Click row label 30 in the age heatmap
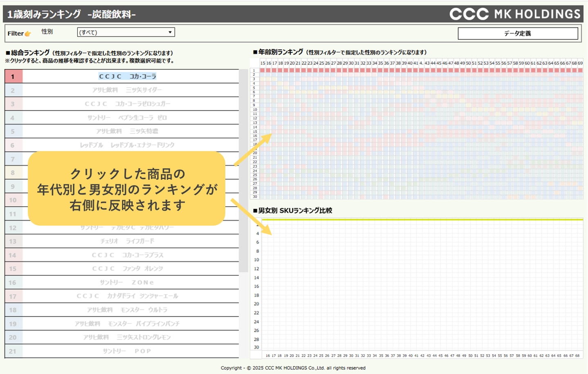This screenshot has height=374, width=588. click(x=255, y=197)
